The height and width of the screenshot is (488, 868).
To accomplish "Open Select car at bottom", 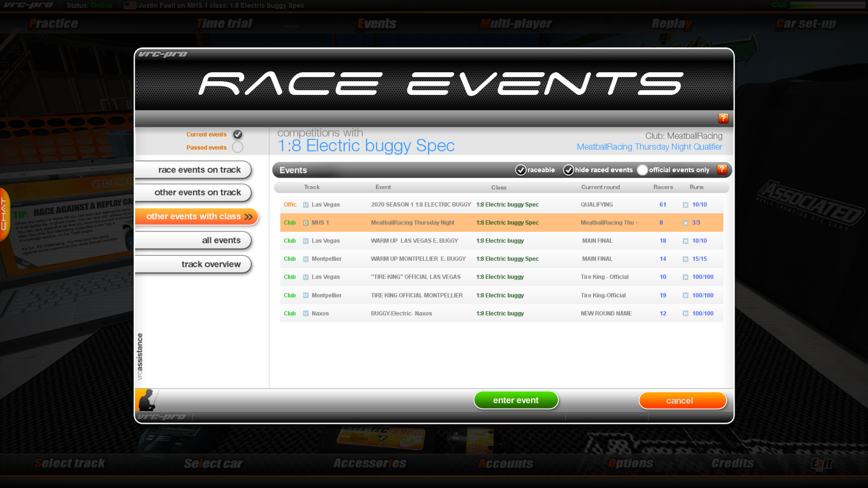I will [x=213, y=463].
